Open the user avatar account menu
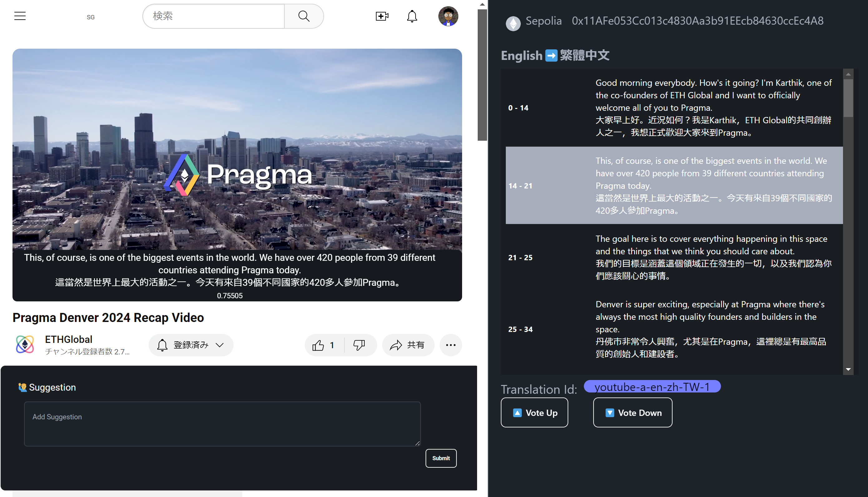This screenshot has width=868, height=497. [448, 16]
